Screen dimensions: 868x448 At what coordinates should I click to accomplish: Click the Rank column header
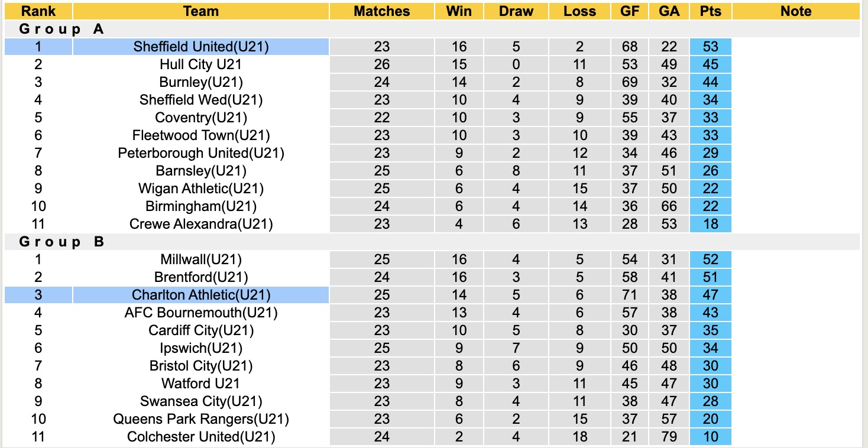[38, 11]
